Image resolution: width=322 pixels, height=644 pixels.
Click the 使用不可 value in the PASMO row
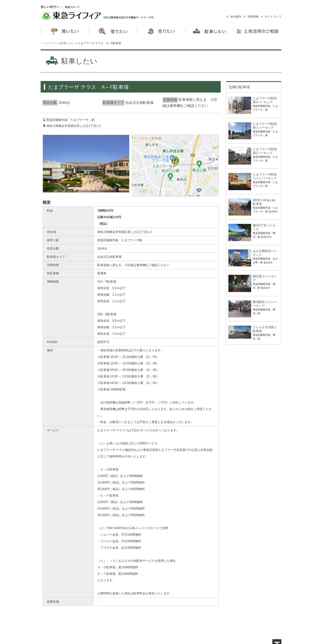coord(103,342)
